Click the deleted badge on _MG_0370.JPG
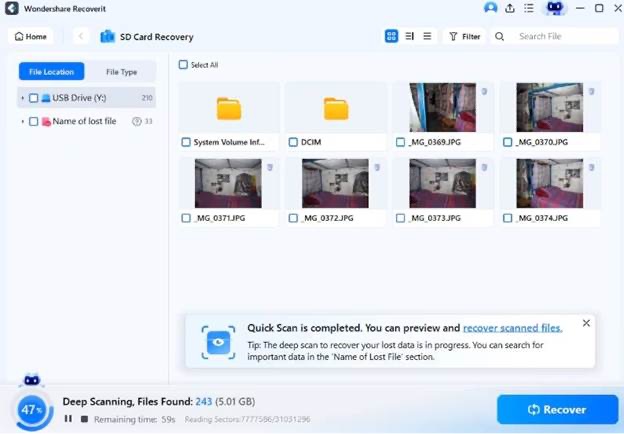 (x=592, y=91)
